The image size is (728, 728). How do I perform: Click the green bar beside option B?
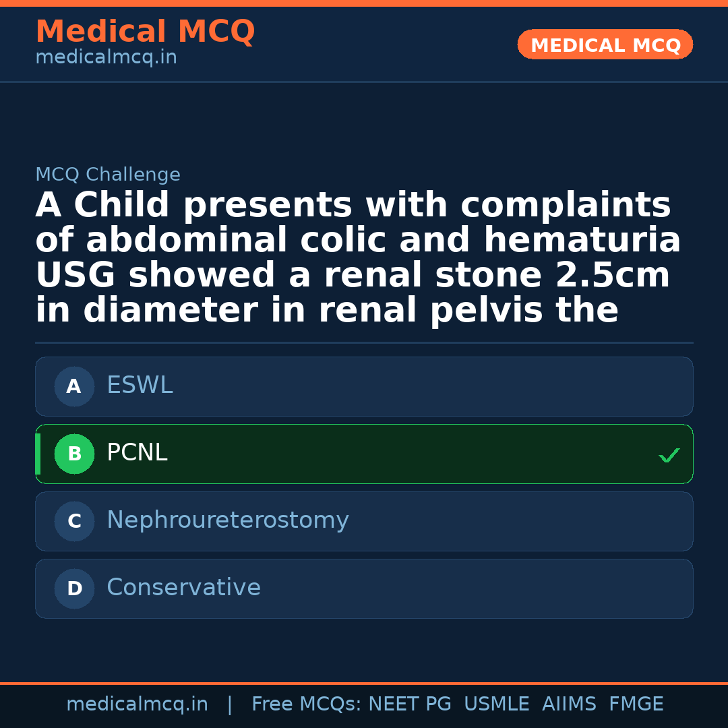38,454
